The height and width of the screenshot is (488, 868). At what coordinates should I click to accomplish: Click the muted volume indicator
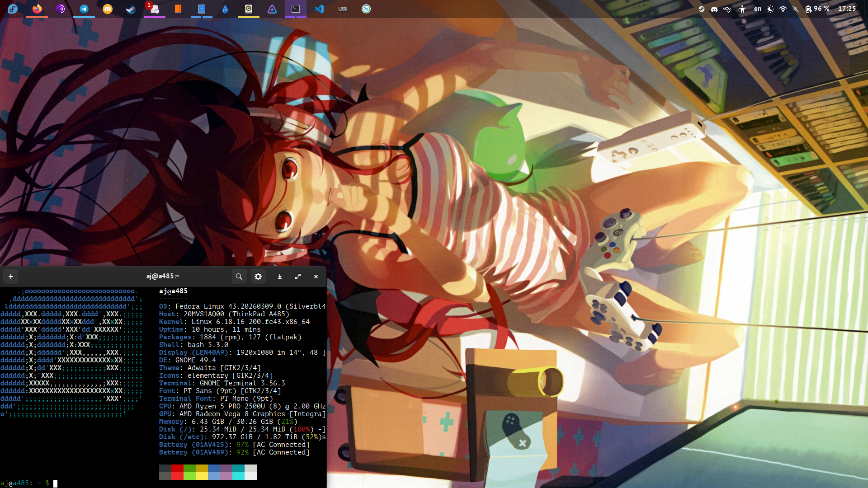(x=796, y=9)
